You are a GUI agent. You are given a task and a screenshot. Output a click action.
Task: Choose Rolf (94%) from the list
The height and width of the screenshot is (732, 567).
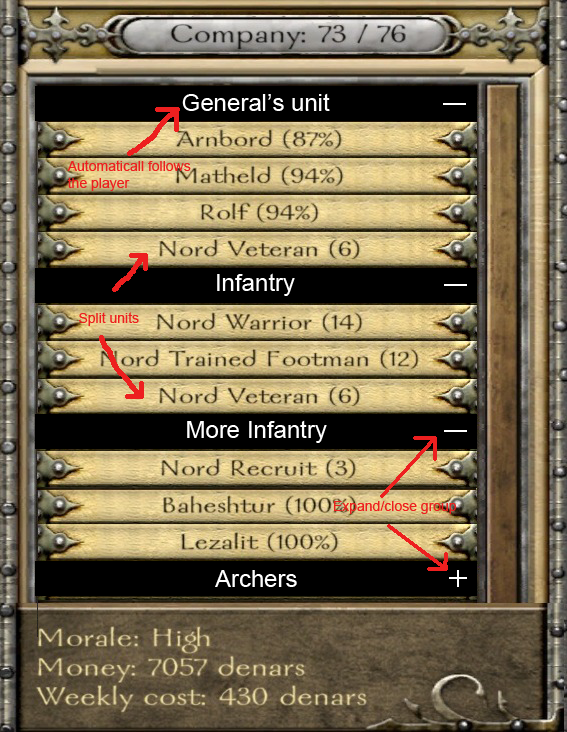tap(257, 212)
